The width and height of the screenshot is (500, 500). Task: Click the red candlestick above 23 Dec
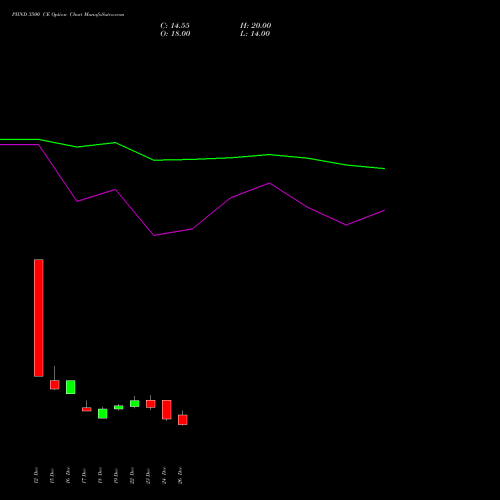click(x=151, y=404)
